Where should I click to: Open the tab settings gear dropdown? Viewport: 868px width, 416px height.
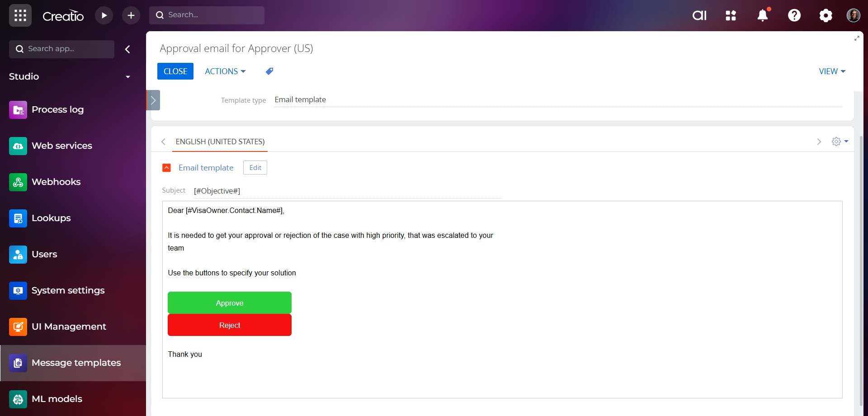(x=840, y=142)
